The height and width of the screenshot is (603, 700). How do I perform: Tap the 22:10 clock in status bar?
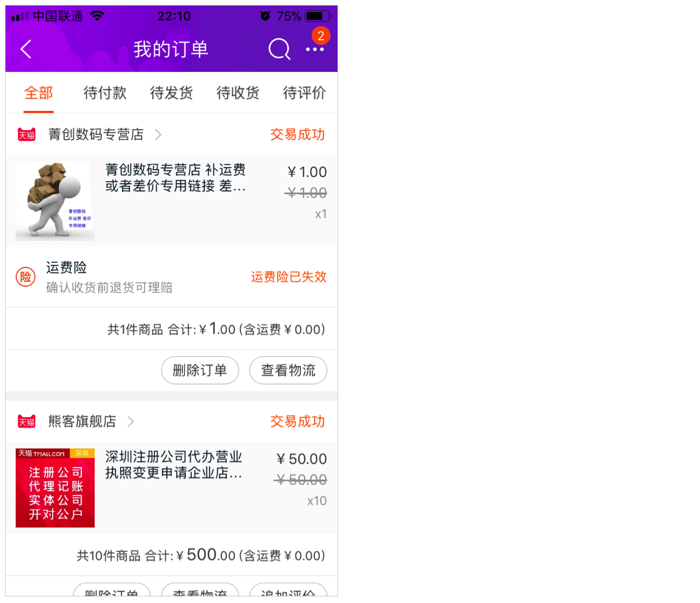[x=174, y=16]
